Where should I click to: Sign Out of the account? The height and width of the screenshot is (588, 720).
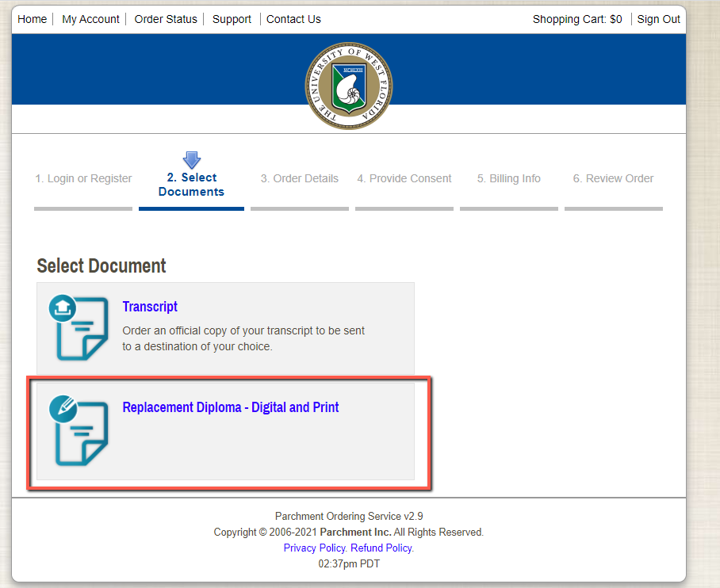click(x=658, y=19)
